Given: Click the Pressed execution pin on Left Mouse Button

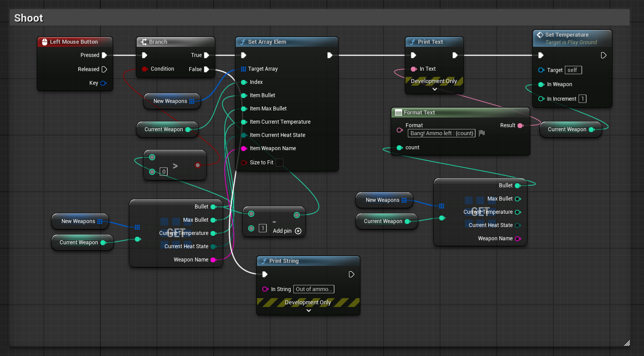Looking at the screenshot, I should [104, 55].
